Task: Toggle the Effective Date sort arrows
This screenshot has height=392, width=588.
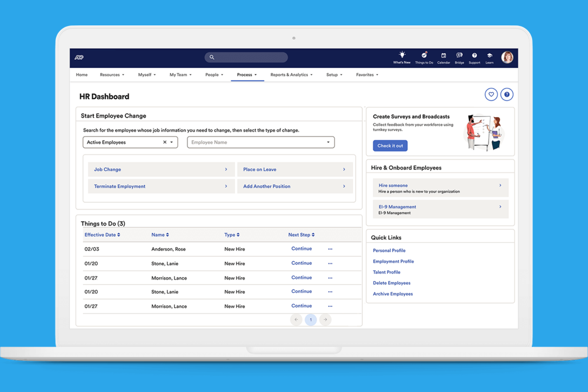Action: [x=118, y=234]
